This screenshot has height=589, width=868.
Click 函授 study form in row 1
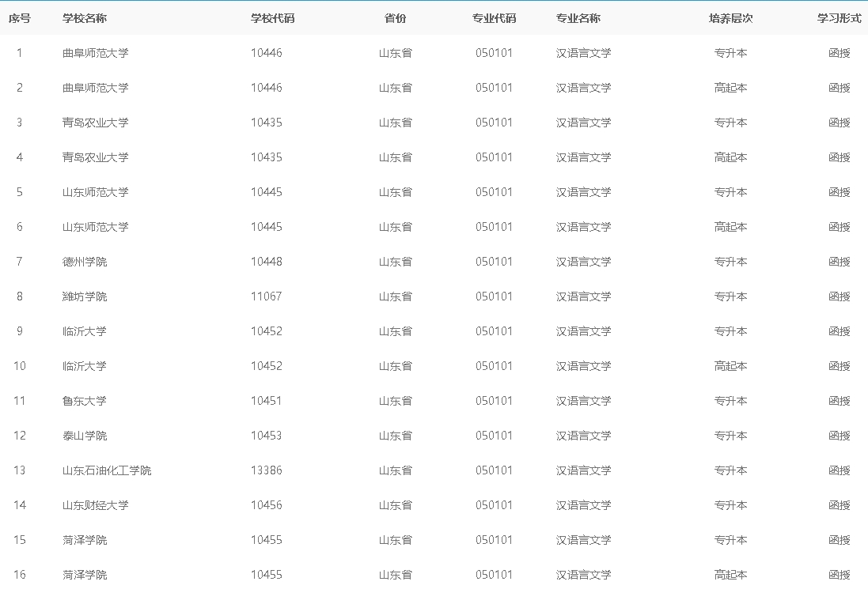(x=840, y=53)
